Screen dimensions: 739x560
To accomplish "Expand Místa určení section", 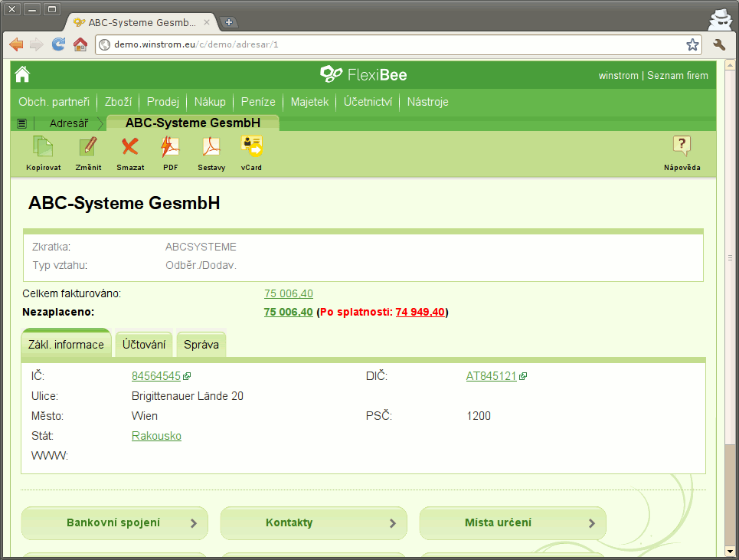I will [x=512, y=522].
